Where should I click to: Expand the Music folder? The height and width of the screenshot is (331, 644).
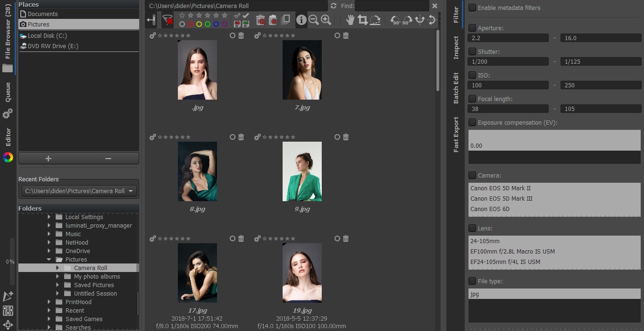tap(49, 234)
